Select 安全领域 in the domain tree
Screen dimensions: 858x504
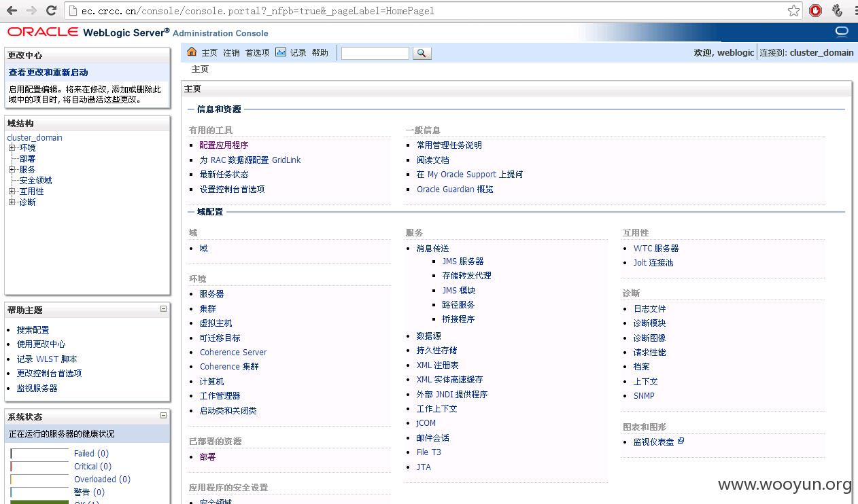pos(35,180)
